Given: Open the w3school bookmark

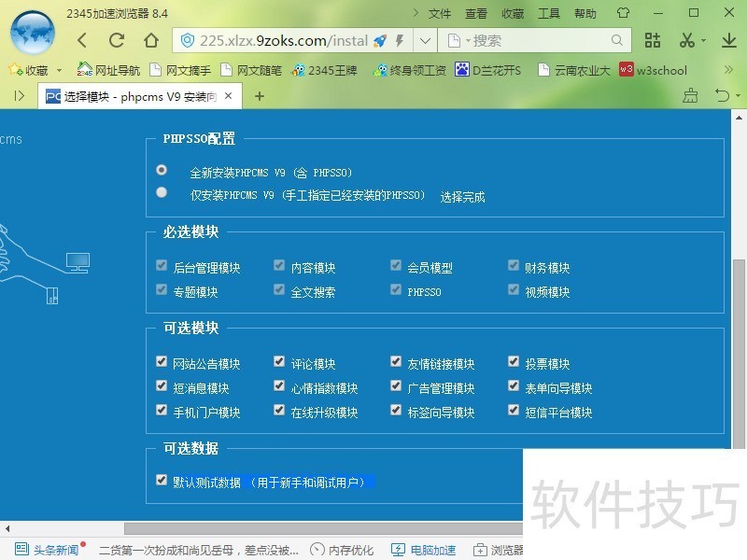Looking at the screenshot, I should [654, 70].
